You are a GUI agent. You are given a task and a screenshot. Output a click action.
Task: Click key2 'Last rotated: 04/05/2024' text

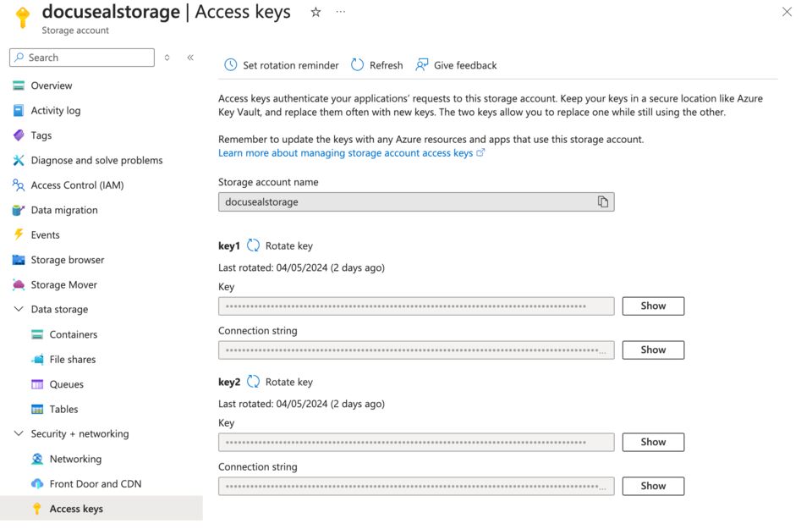pyautogui.click(x=301, y=404)
